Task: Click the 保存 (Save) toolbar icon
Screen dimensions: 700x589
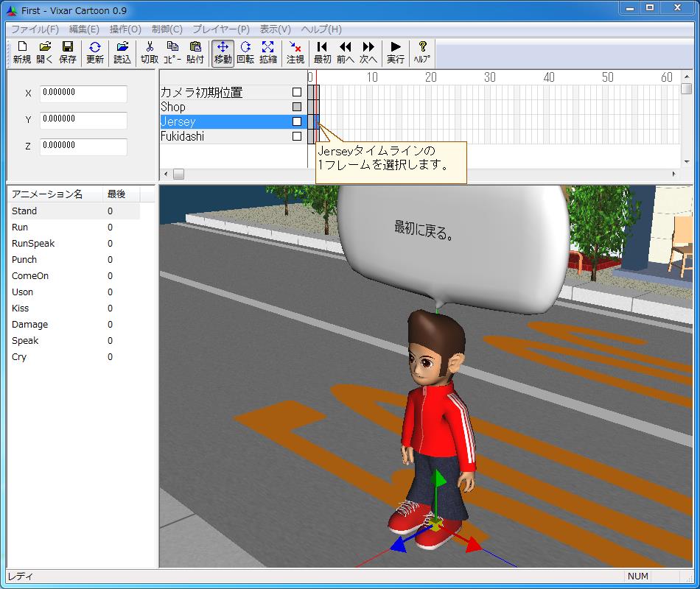Action: pos(68,52)
